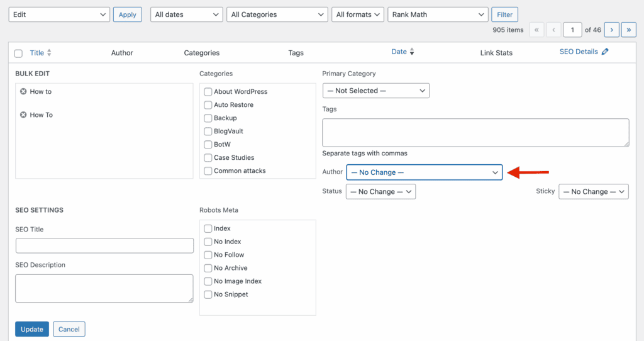Screen dimensions: 644x341
Task: Sort posts using the Title sort arrows
Action: (49, 53)
